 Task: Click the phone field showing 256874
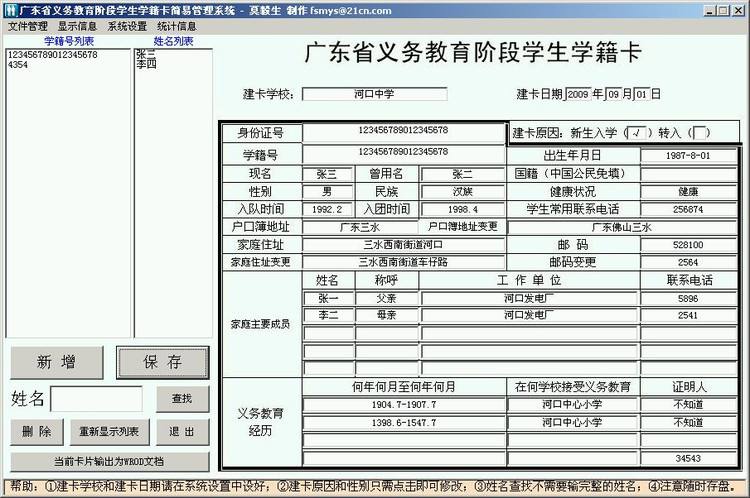[x=688, y=210]
